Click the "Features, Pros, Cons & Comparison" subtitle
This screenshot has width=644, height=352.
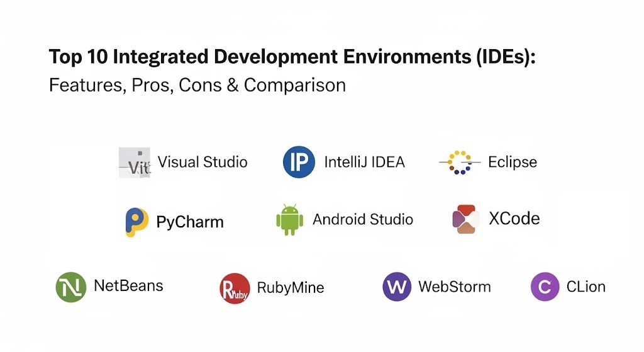pos(197,85)
